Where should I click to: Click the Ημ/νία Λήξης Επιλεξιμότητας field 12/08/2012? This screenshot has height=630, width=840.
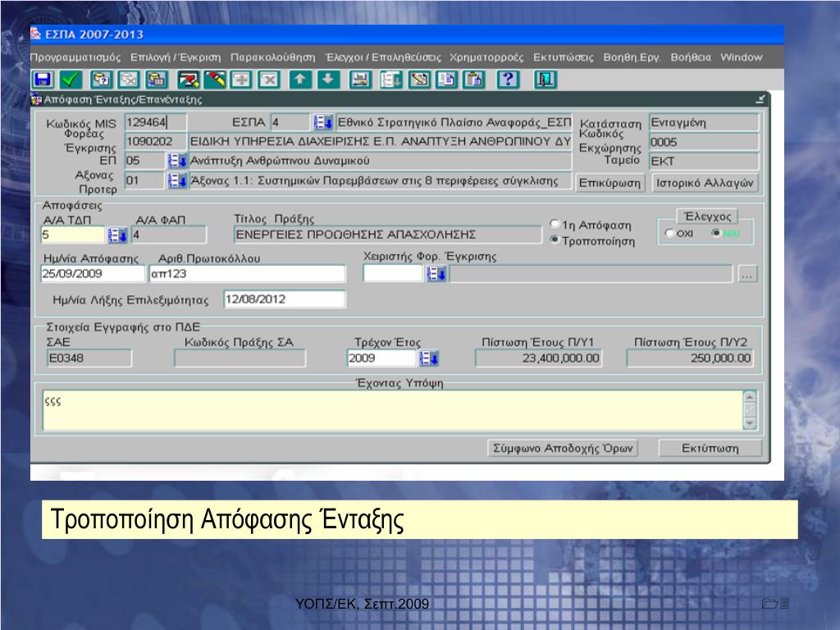click(285, 299)
